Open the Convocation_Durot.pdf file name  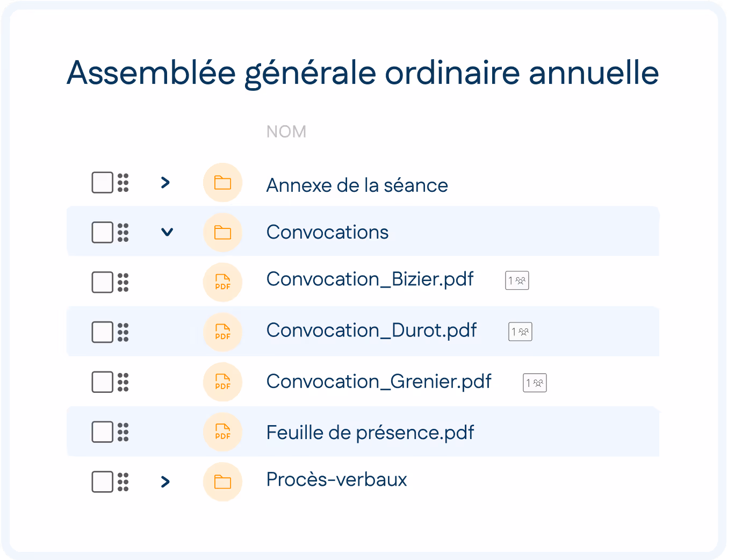[371, 330]
